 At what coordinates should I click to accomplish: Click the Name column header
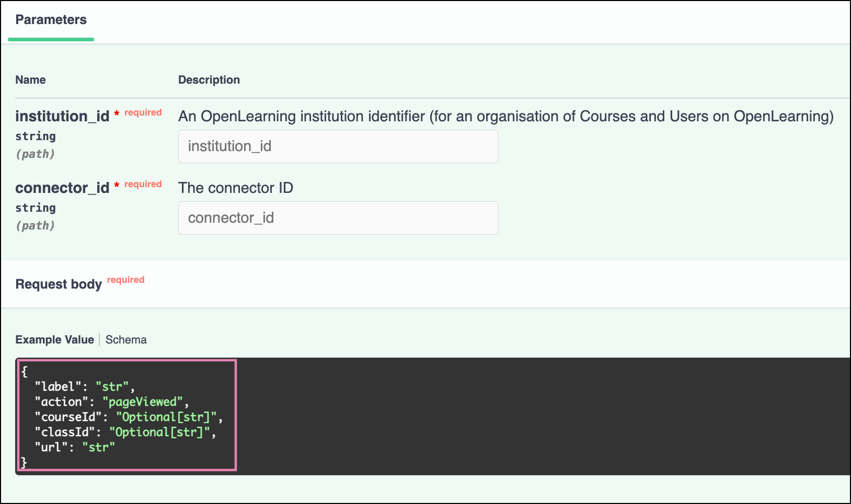point(30,80)
